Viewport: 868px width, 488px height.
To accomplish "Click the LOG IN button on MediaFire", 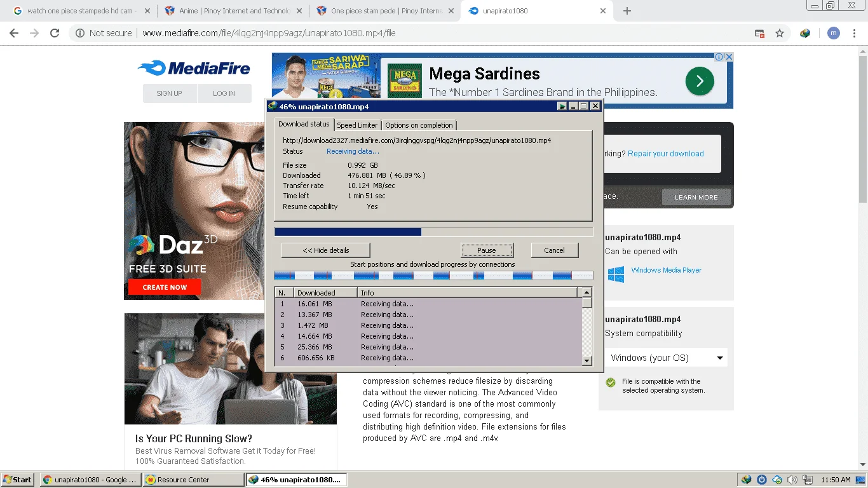I will pos(224,93).
